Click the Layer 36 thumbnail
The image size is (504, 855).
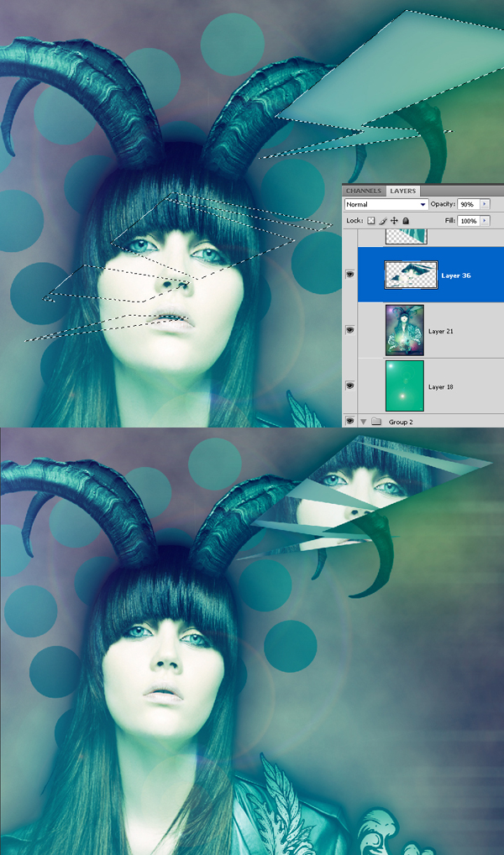[412, 275]
